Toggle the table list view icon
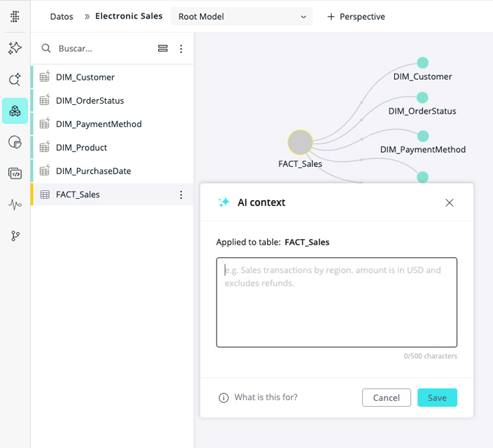 [163, 49]
